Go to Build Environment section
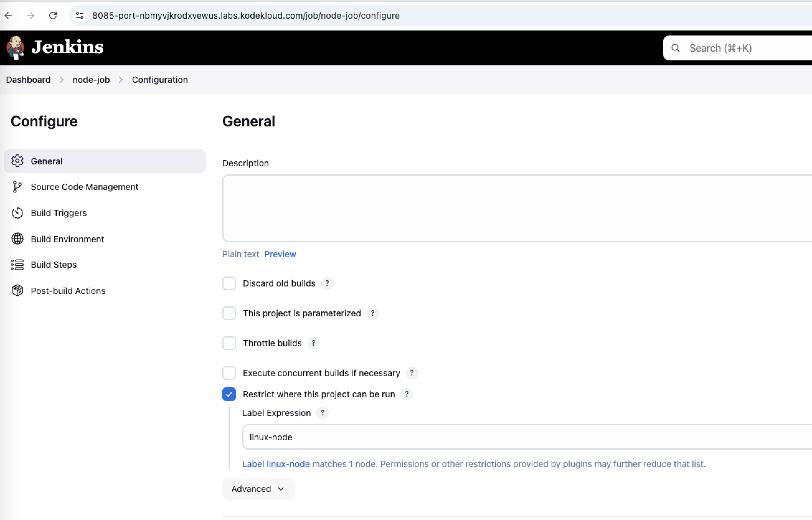The height and width of the screenshot is (520, 812). [x=105, y=239]
